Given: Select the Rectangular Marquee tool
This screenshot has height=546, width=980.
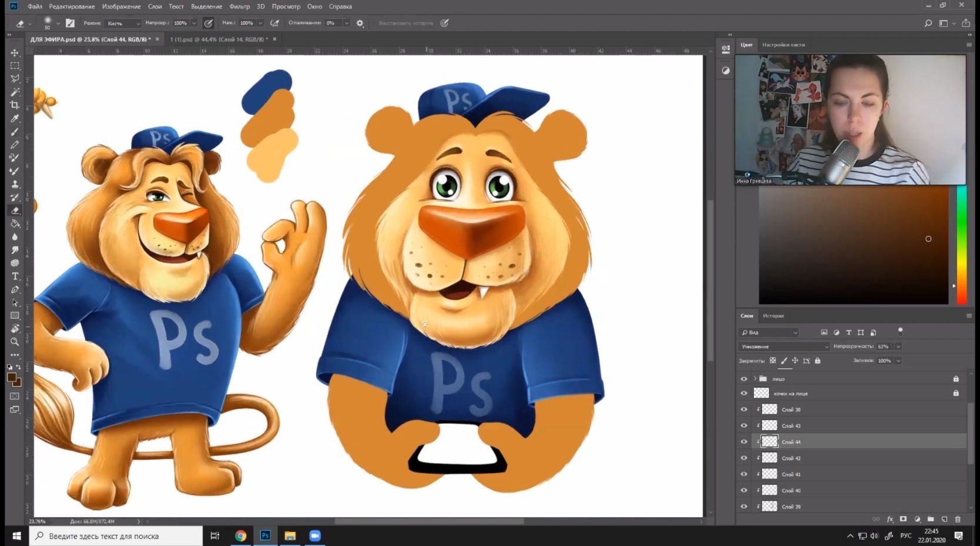Looking at the screenshot, I should (15, 66).
